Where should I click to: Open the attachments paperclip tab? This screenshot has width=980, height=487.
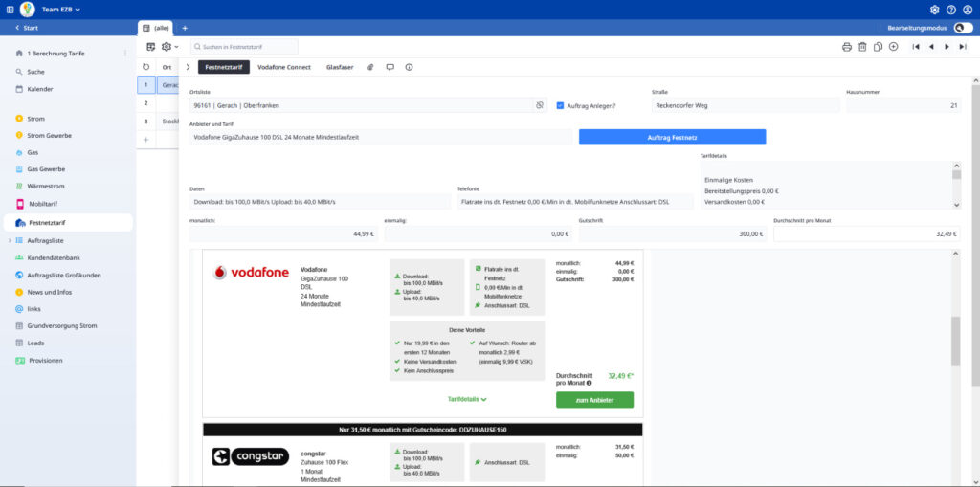click(x=370, y=67)
